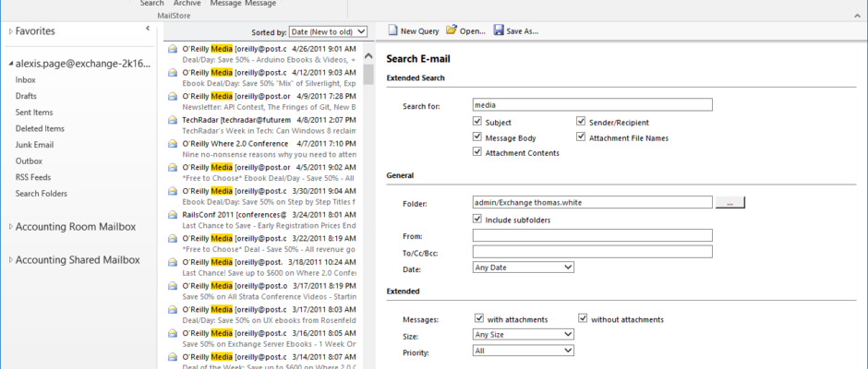
Task: Toggle the without attachments checkbox
Action: pyautogui.click(x=583, y=318)
